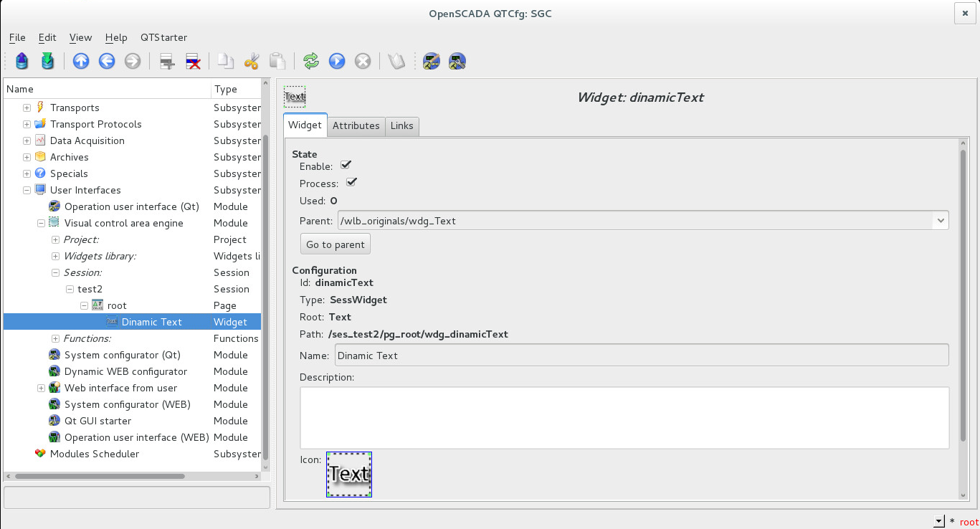This screenshot has height=529, width=980.
Task: Click the Add item toolbar icon
Action: click(x=167, y=62)
